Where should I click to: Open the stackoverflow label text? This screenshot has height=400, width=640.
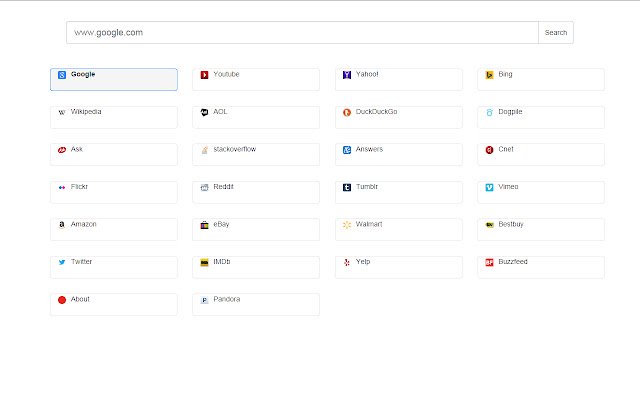pos(235,149)
